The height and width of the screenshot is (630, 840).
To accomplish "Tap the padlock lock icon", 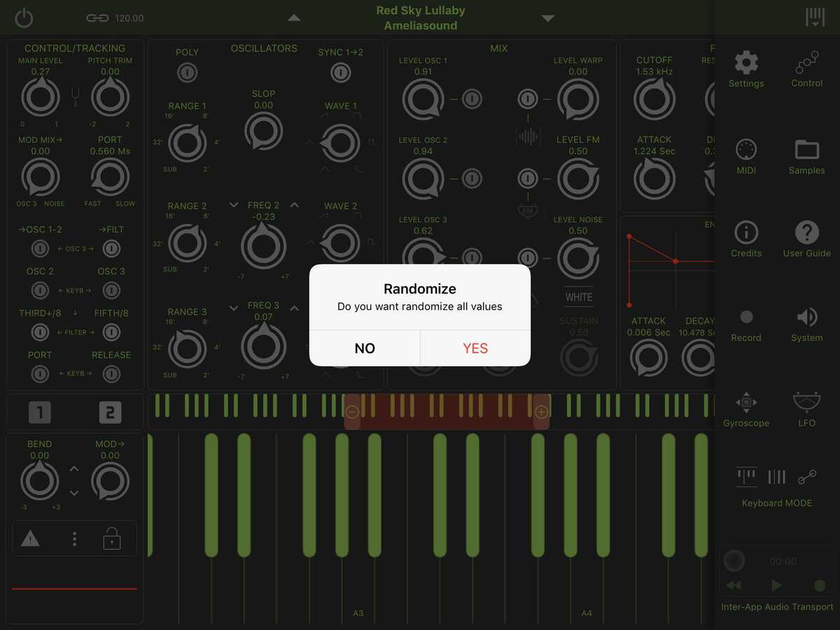I will [111, 538].
